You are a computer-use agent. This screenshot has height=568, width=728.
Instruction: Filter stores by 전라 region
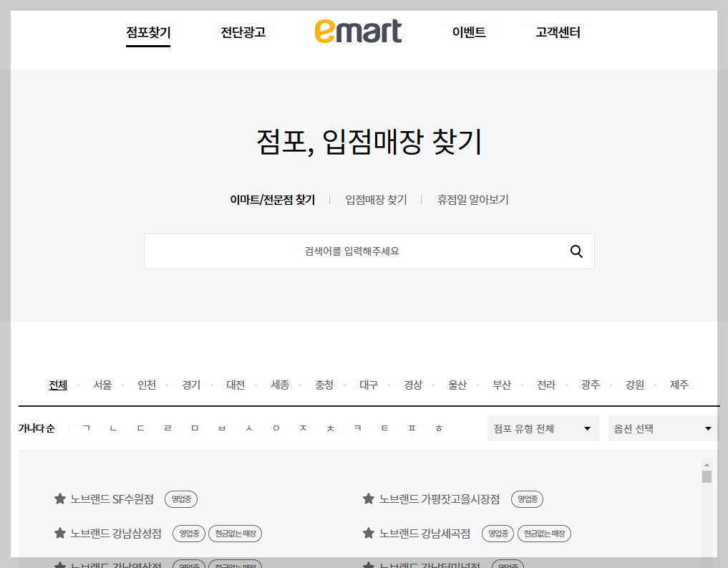[546, 385]
